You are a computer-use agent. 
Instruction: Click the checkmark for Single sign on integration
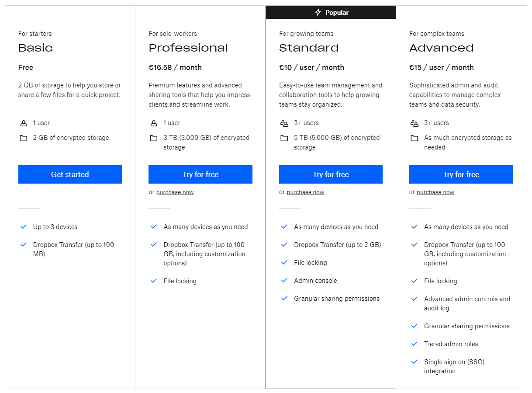point(415,362)
